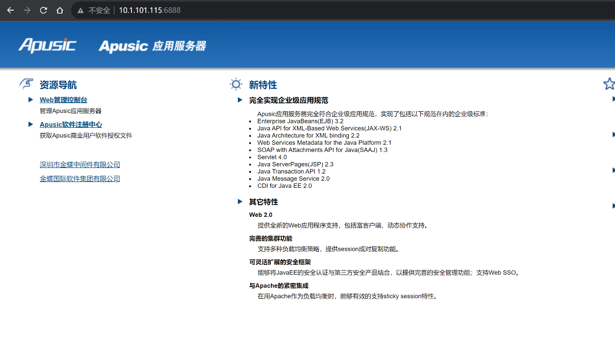The width and height of the screenshot is (615, 364).
Task: Click the Apusic 应用服务器 header title
Action: [152, 46]
